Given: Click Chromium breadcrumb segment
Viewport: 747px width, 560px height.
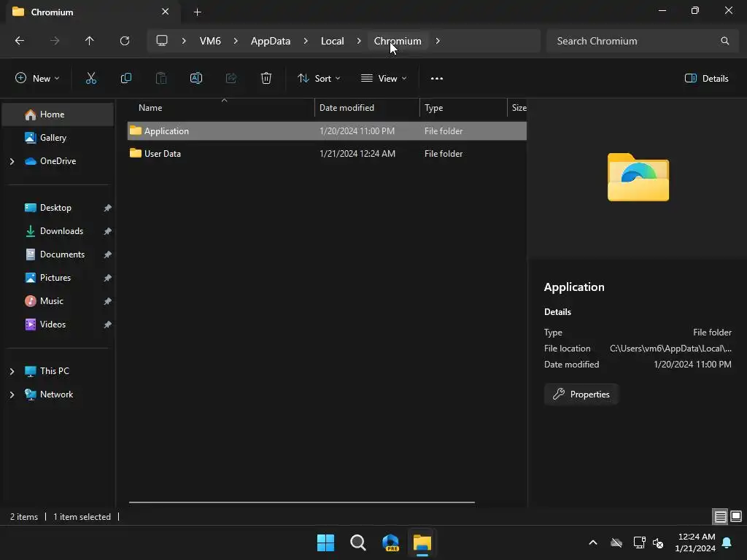Looking at the screenshot, I should (x=398, y=41).
